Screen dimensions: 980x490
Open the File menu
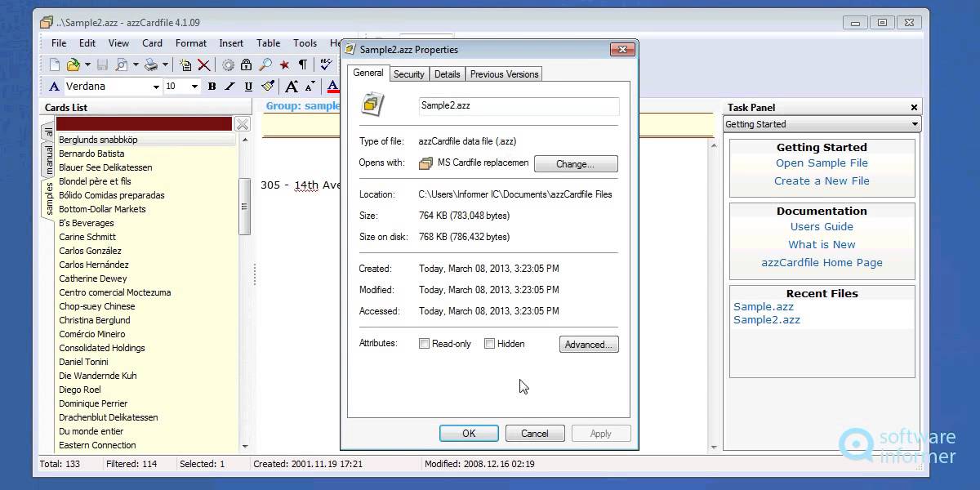pos(59,43)
